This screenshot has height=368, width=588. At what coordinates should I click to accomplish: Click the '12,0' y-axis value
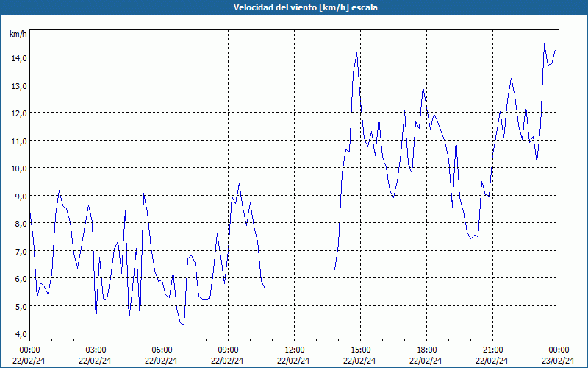[x=20, y=113]
